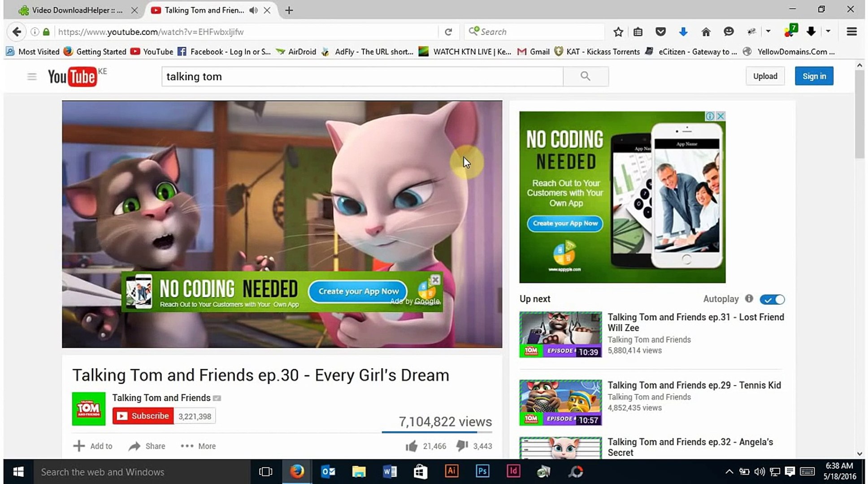Open the YouTube guide hamburger menu
The image size is (868, 484).
pyautogui.click(x=32, y=76)
